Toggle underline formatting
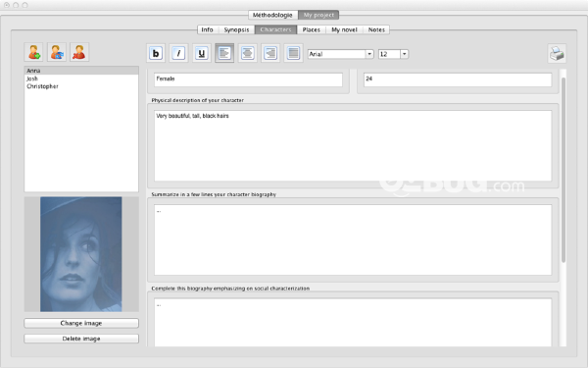Image resolution: width=588 pixels, height=368 pixels. tap(201, 53)
